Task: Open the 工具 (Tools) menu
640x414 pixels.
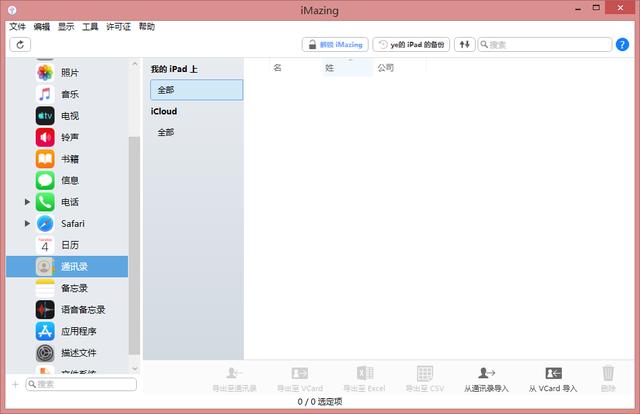Action: 90,27
